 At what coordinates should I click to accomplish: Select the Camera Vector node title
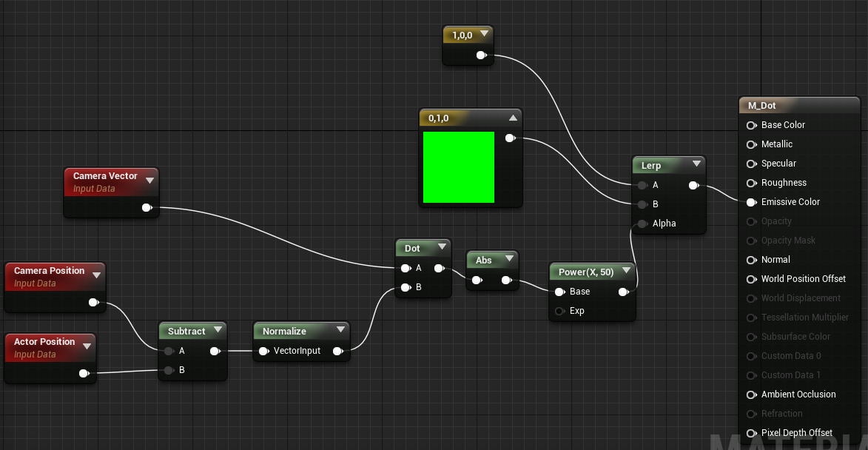(x=105, y=175)
